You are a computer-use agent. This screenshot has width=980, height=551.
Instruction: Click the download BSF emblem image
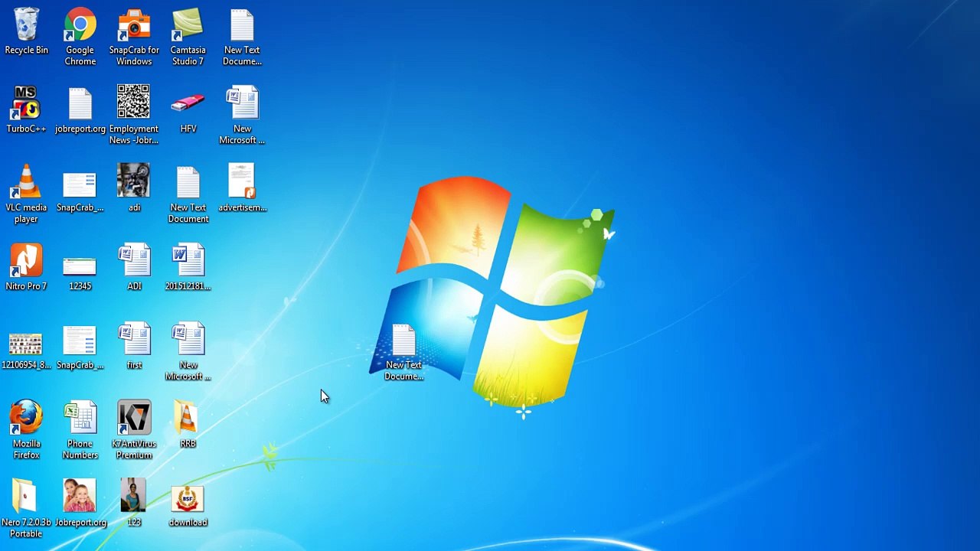pos(188,505)
